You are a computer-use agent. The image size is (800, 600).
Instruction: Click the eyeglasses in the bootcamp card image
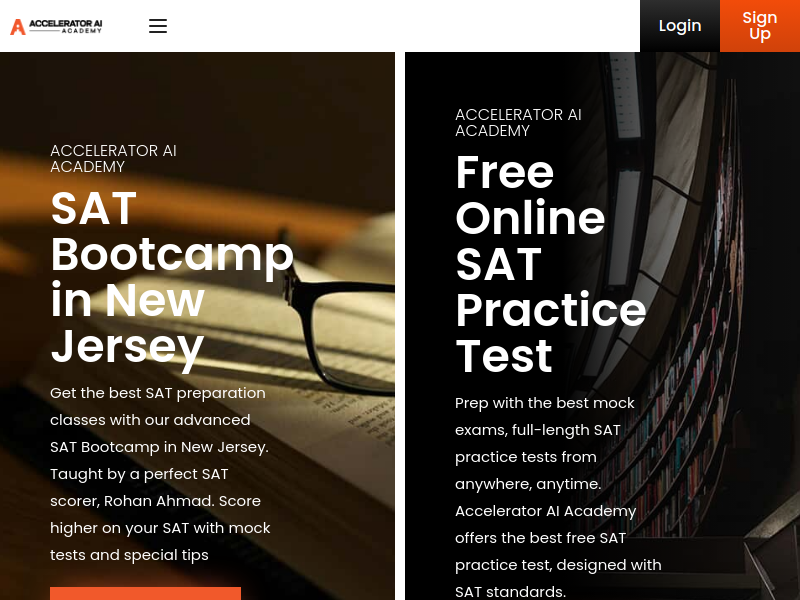coord(339,327)
